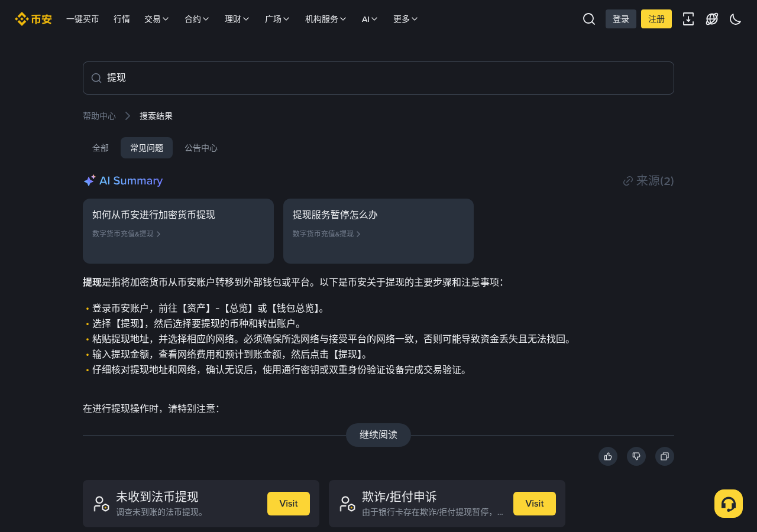Open the 行情 menu item
The height and width of the screenshot is (532, 757).
click(122, 19)
